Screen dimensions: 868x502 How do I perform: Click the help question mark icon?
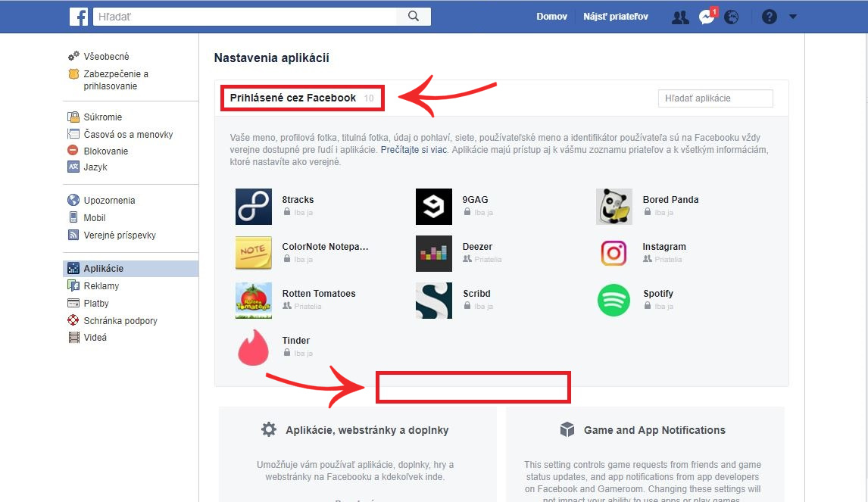tap(770, 17)
